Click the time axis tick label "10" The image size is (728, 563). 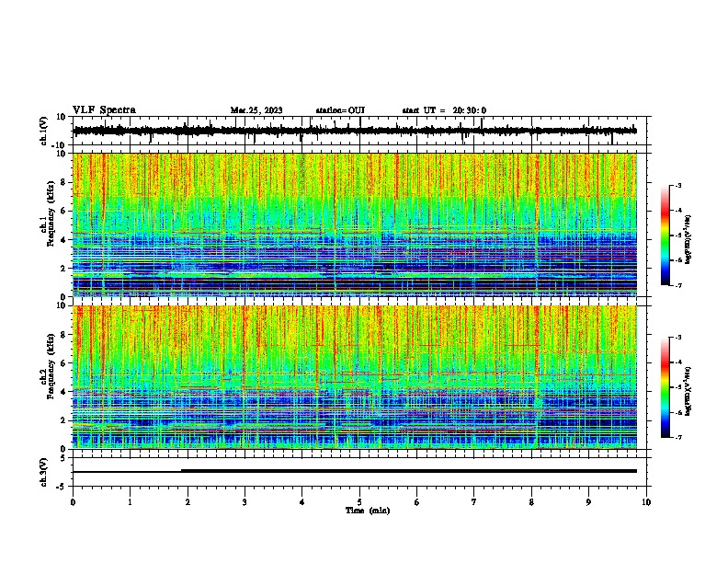pyautogui.click(x=646, y=502)
